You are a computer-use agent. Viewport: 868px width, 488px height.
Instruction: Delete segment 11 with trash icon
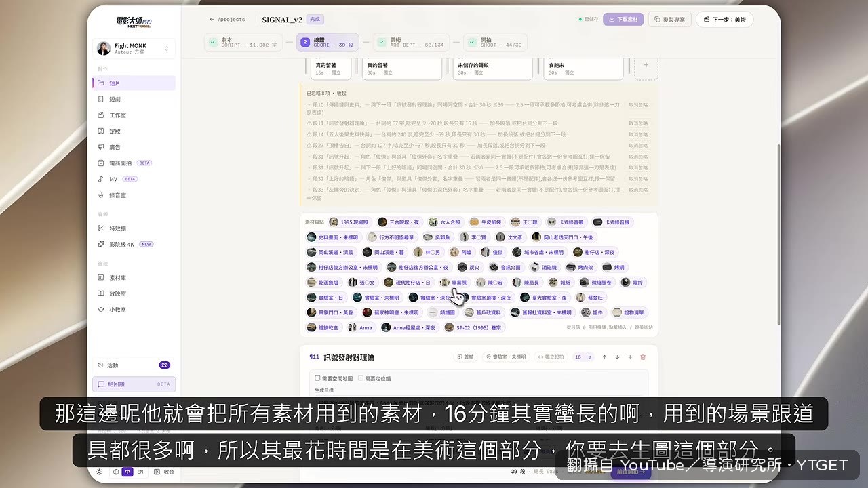point(643,357)
